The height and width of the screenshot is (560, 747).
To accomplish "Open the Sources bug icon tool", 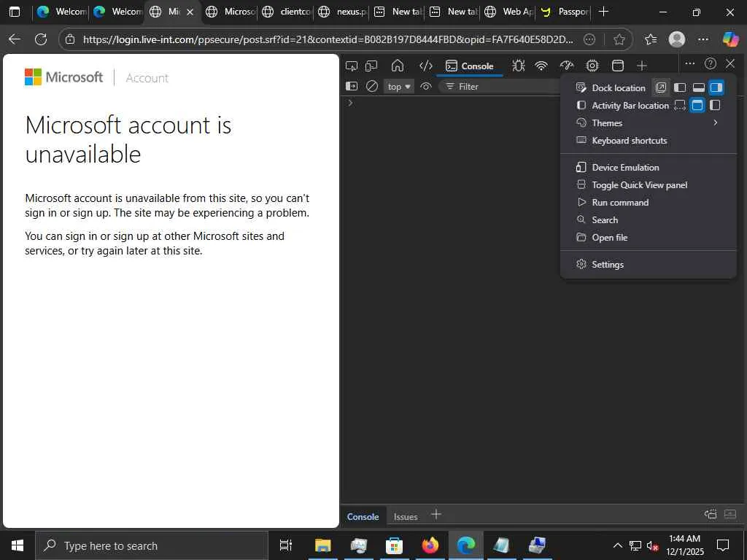I will (x=519, y=66).
